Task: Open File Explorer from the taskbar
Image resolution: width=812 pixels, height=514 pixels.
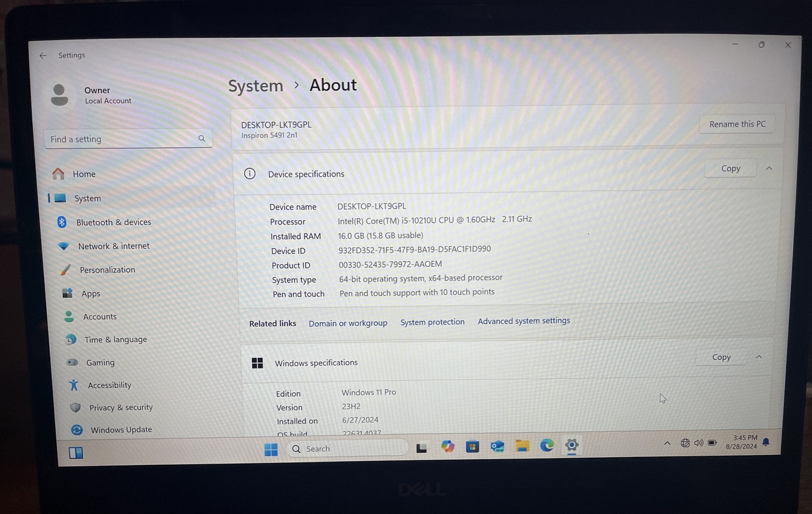Action: pos(522,446)
